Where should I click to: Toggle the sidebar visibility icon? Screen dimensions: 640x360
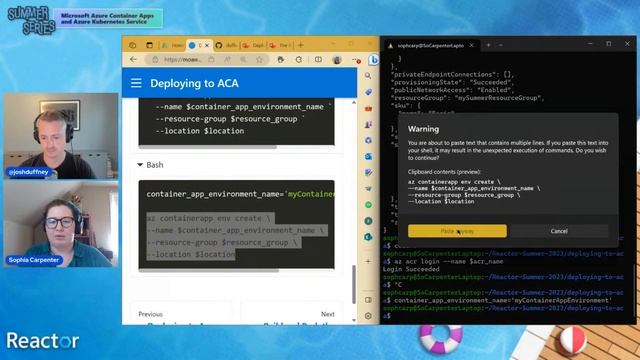click(x=368, y=300)
